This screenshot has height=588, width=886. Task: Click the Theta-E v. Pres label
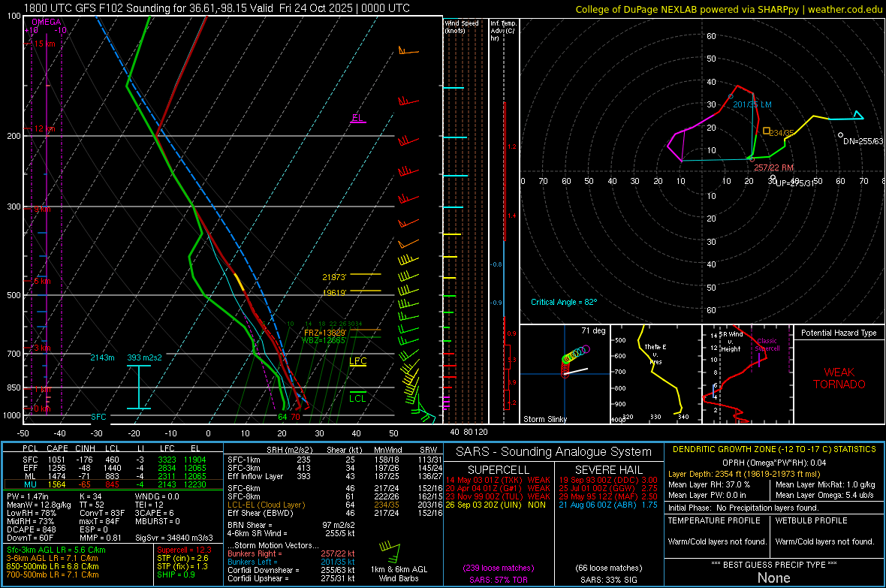pos(655,354)
